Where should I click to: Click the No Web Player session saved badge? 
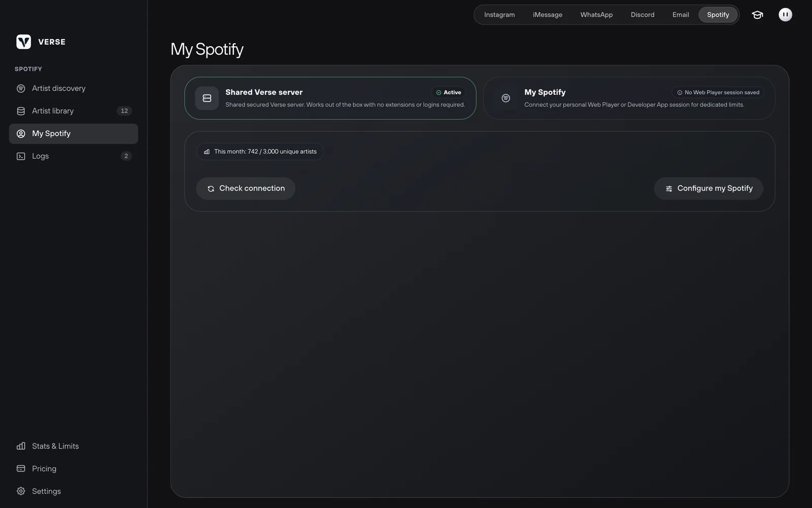click(718, 92)
